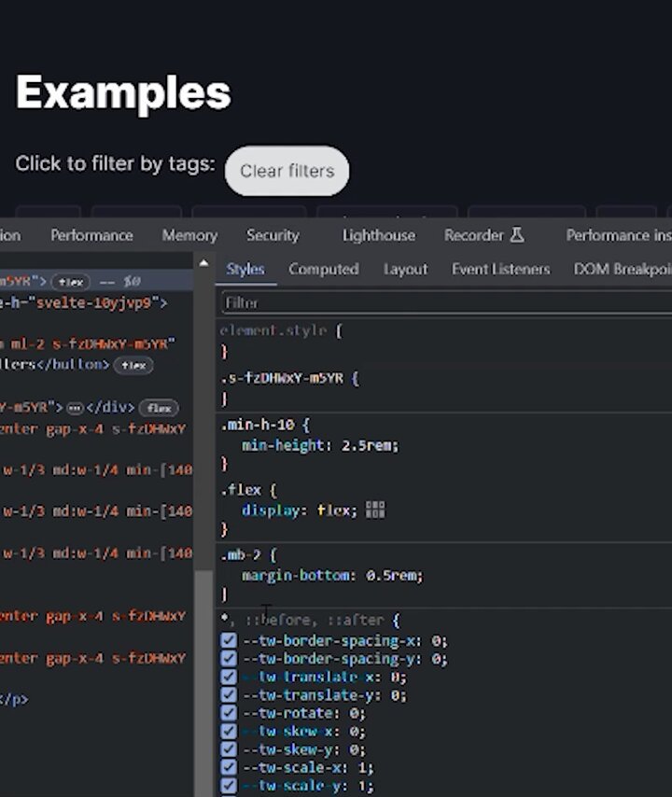The height and width of the screenshot is (797, 672).
Task: Toggle off the --tw-scale-x checkbox
Action: [x=229, y=767]
